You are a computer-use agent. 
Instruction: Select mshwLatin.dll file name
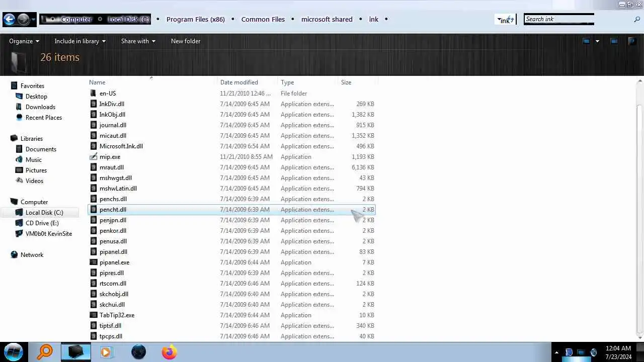click(x=118, y=189)
